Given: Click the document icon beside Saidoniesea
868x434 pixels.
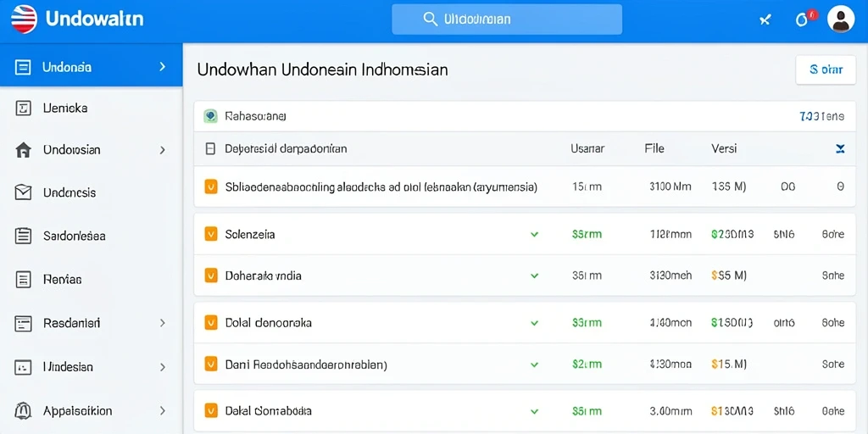Looking at the screenshot, I should click(x=23, y=236).
